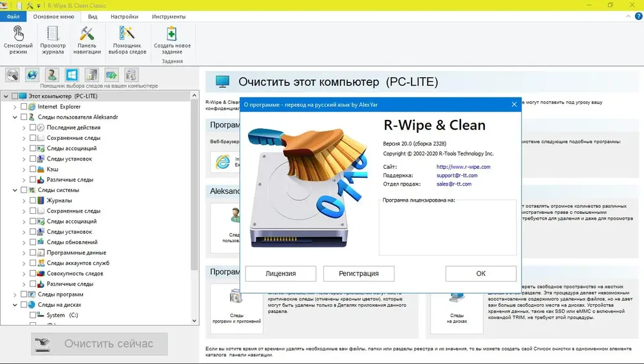This screenshot has width=644, height=364.
Task: Click the collapse ribbon caret icon
Action: [x=628, y=17]
